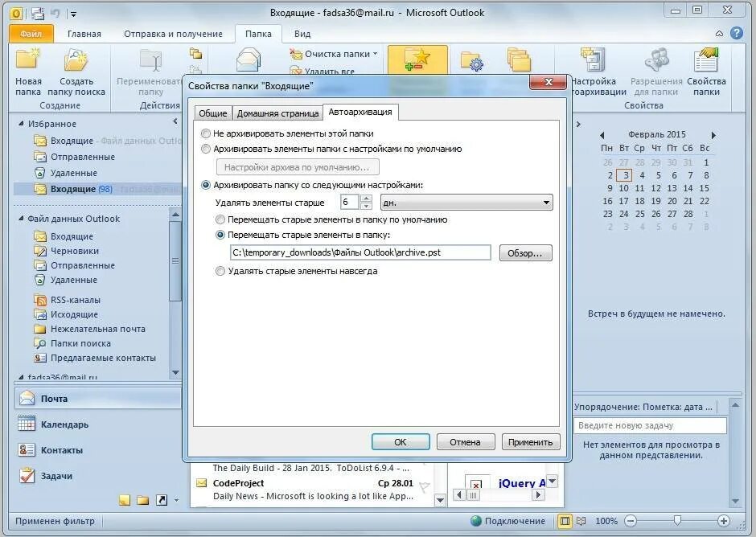The height and width of the screenshot is (537, 756).
Task: Open the Задачи navigation icon
Action: (x=27, y=475)
